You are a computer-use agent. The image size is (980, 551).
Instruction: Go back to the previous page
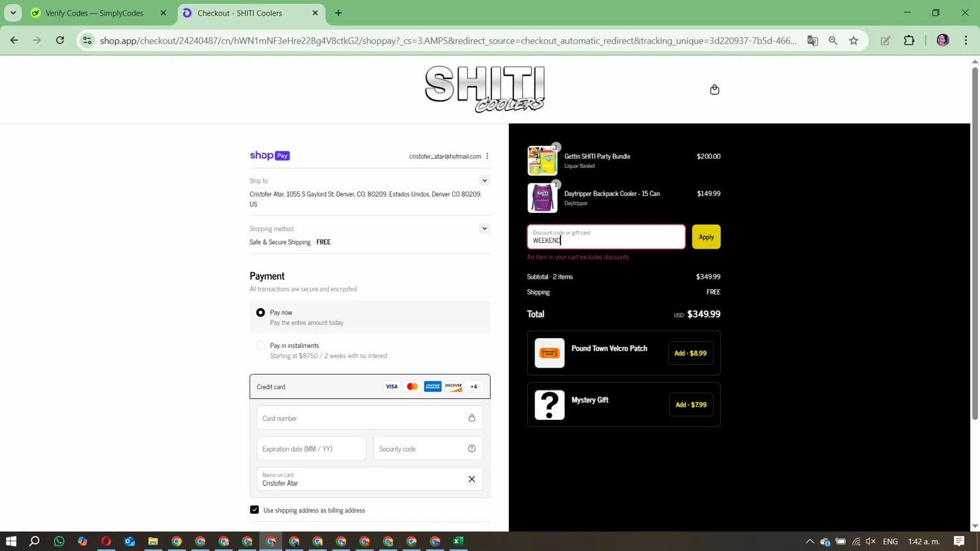point(14,40)
